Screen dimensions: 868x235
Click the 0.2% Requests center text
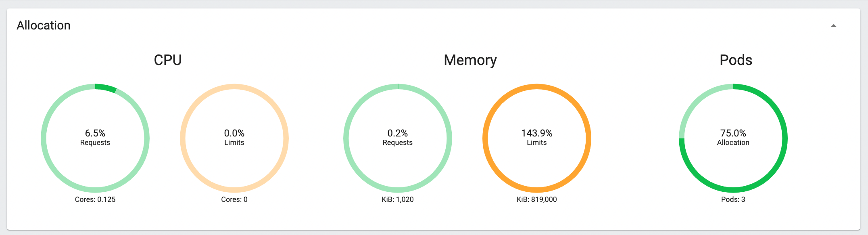click(x=398, y=137)
